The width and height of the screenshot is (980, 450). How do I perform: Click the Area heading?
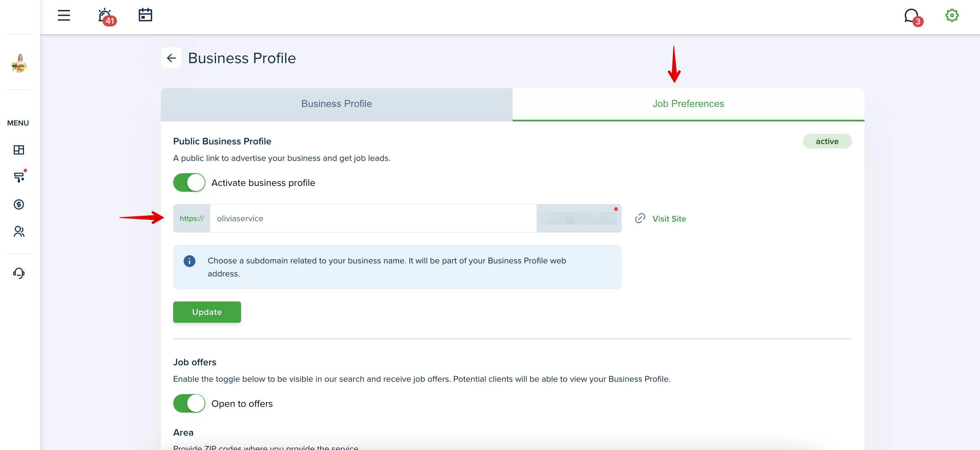click(183, 433)
